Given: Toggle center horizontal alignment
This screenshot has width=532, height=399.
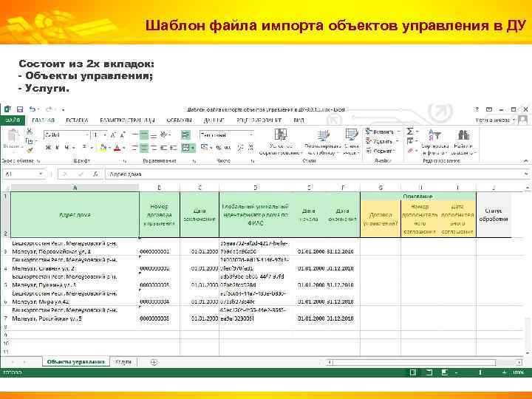Looking at the screenshot, I should (x=144, y=148).
